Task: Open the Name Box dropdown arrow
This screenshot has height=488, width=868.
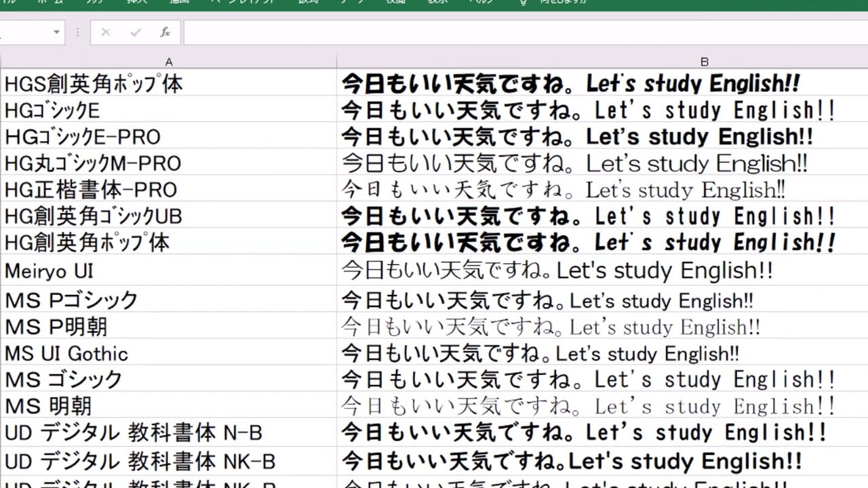Action: (x=56, y=33)
